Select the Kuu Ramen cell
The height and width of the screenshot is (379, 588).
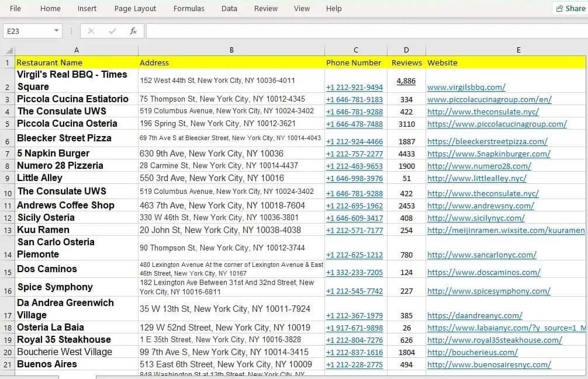tap(77, 230)
